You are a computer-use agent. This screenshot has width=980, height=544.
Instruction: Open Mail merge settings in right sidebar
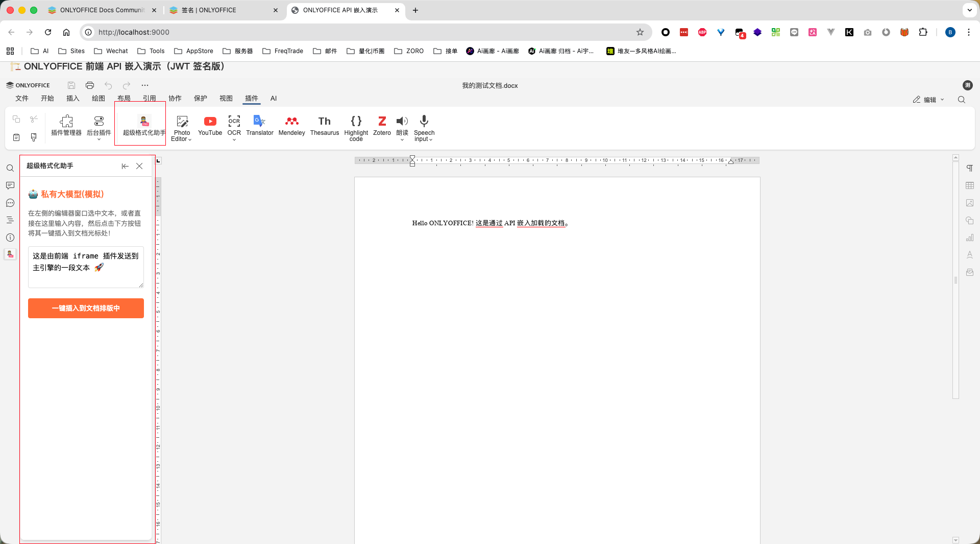point(970,272)
